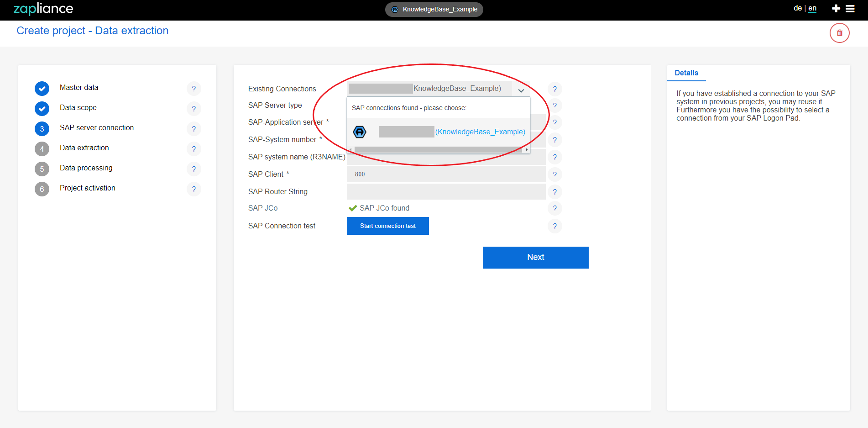Click the SAP connection icon in dropdown list
This screenshot has width=868, height=428.
(x=360, y=132)
